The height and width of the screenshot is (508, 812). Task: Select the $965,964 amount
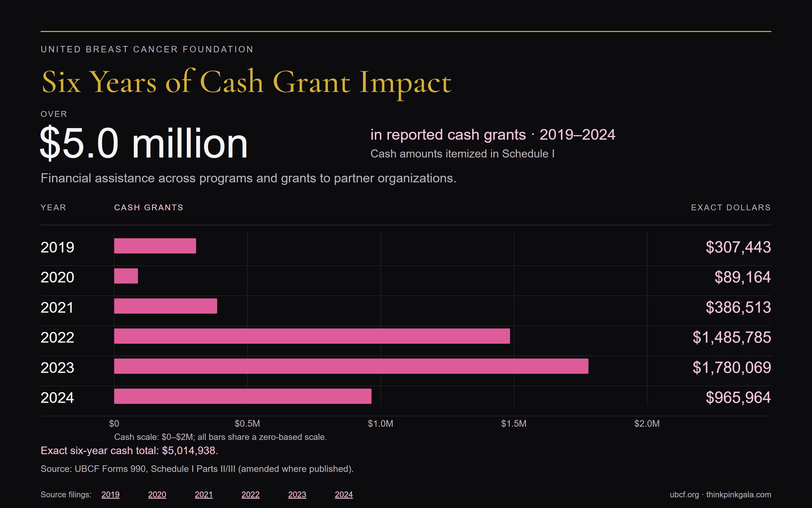tap(738, 398)
